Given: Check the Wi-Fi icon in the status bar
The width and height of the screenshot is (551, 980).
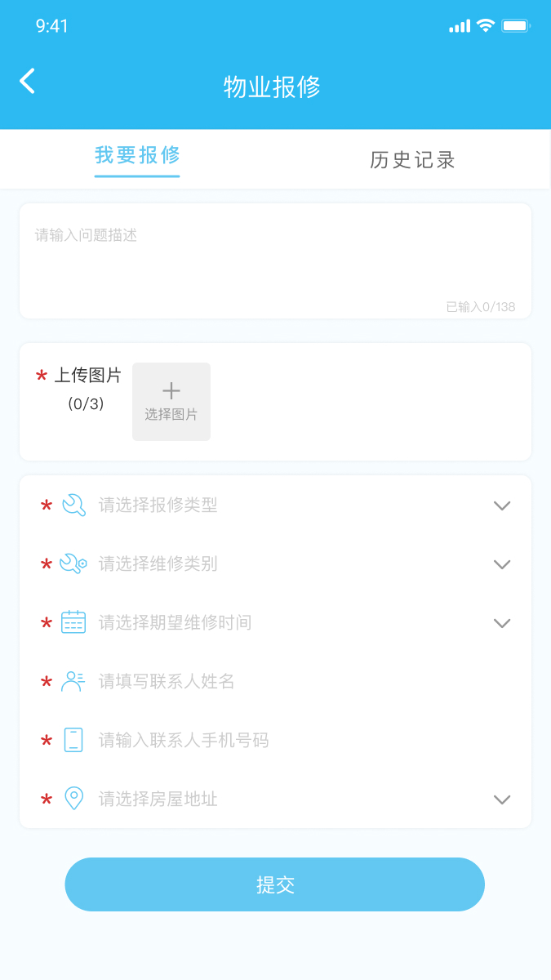Looking at the screenshot, I should point(483,25).
